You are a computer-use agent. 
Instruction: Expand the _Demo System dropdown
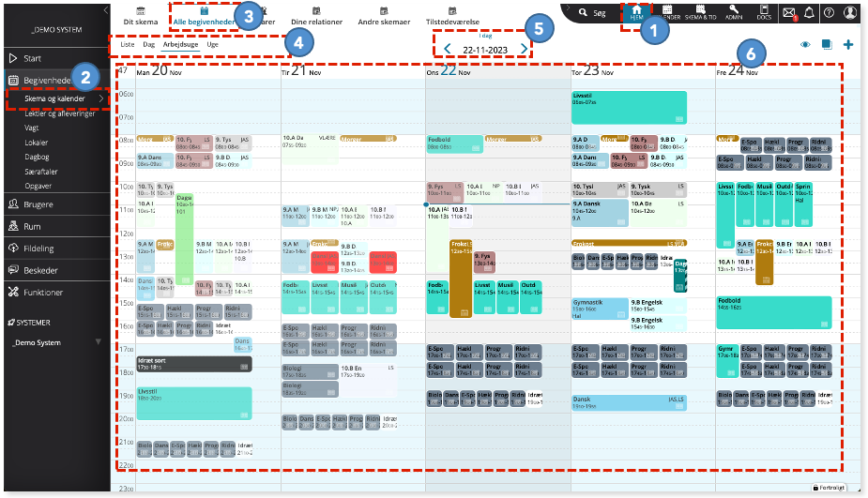coord(99,342)
